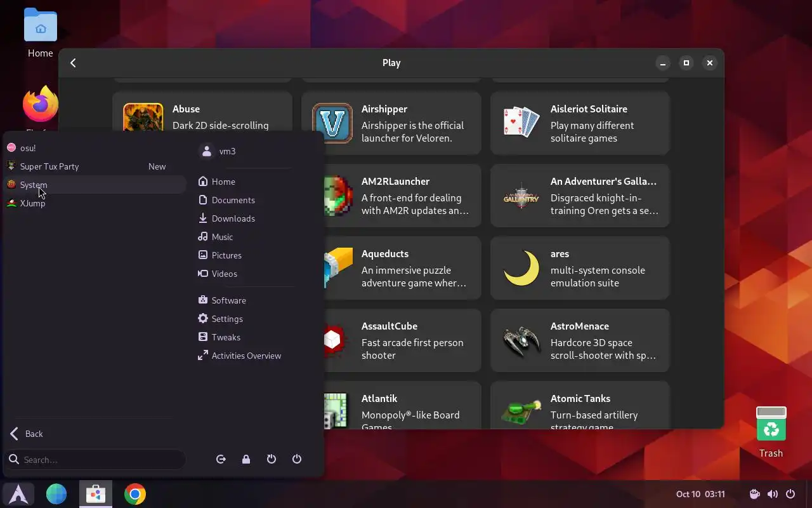This screenshot has height=508, width=812.
Task: Start XJump from the menu list
Action: (x=95, y=203)
